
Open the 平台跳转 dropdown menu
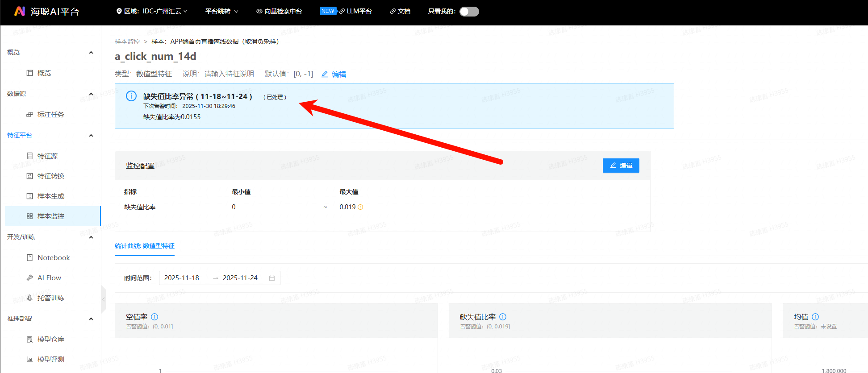[221, 11]
